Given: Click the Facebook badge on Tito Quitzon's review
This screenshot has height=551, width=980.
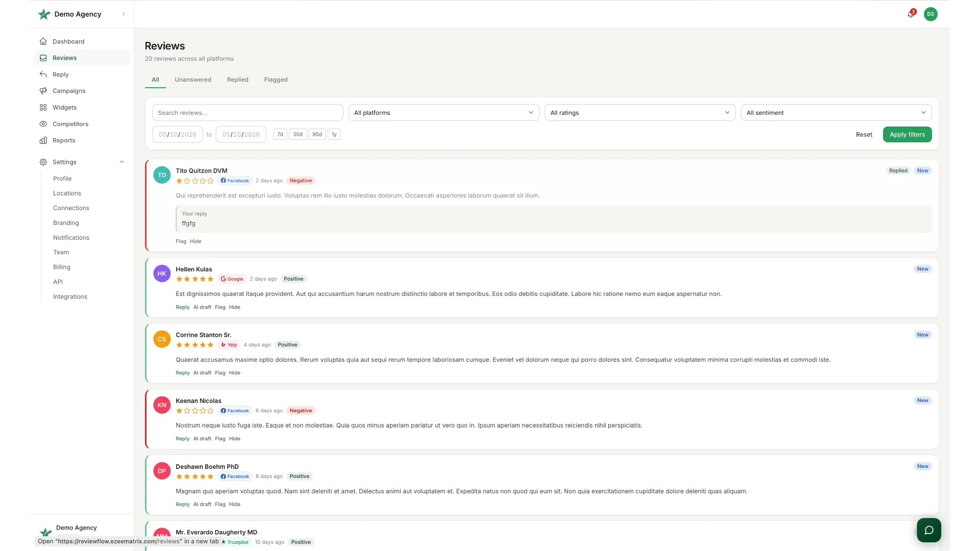Looking at the screenshot, I should (235, 181).
